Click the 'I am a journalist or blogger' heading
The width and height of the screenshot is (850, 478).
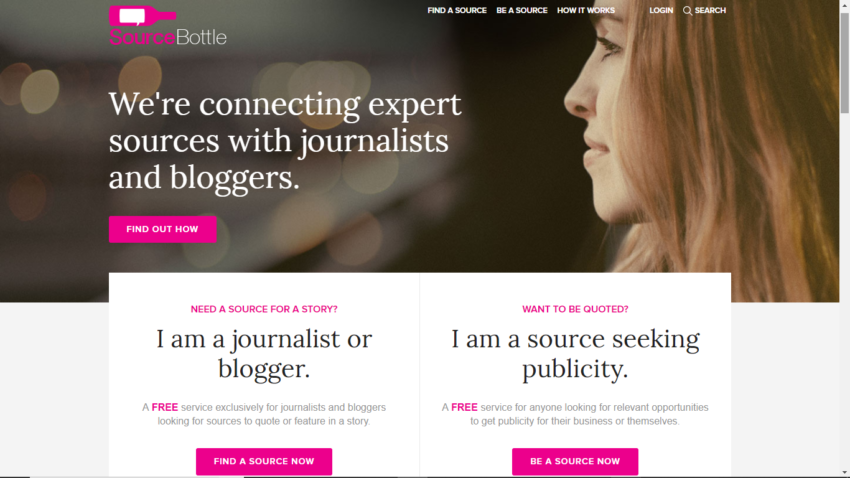point(264,353)
